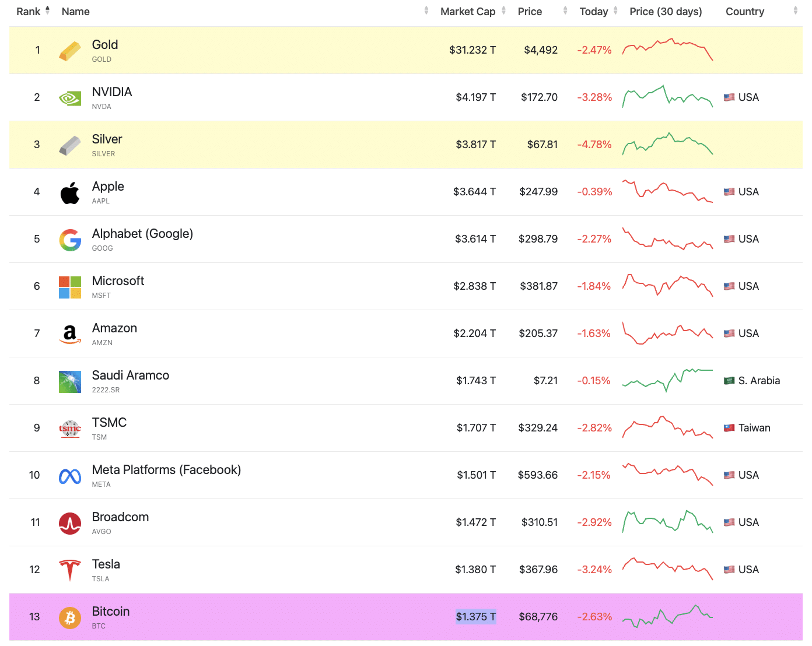Click the Broadcom red logo
Viewport: 812px width, 646px height.
(70, 524)
